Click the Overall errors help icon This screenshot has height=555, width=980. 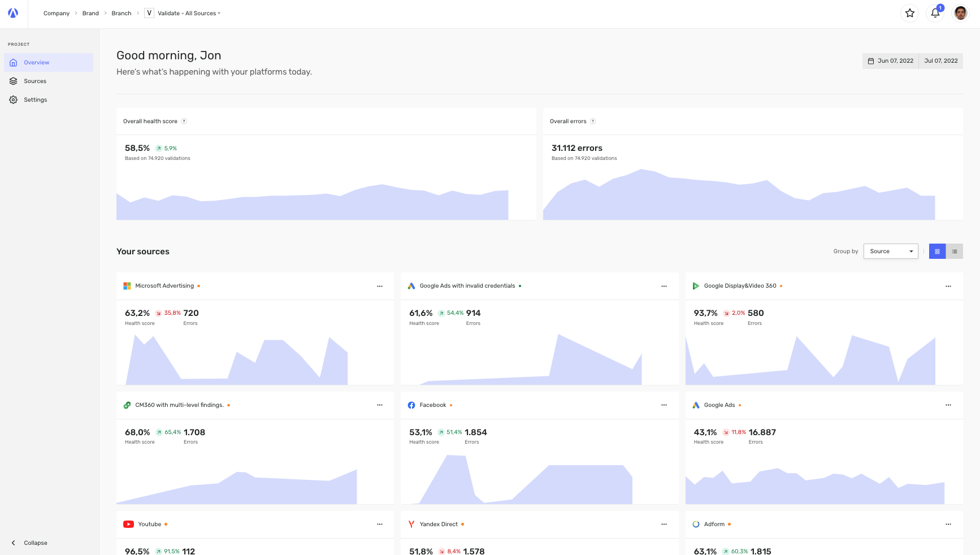coord(593,122)
